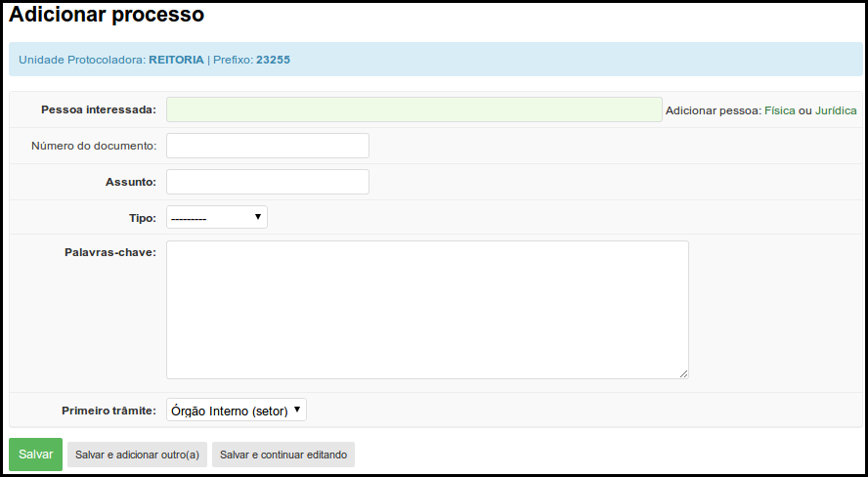Focus the Número do documento field
This screenshot has width=868, height=477.
268,146
